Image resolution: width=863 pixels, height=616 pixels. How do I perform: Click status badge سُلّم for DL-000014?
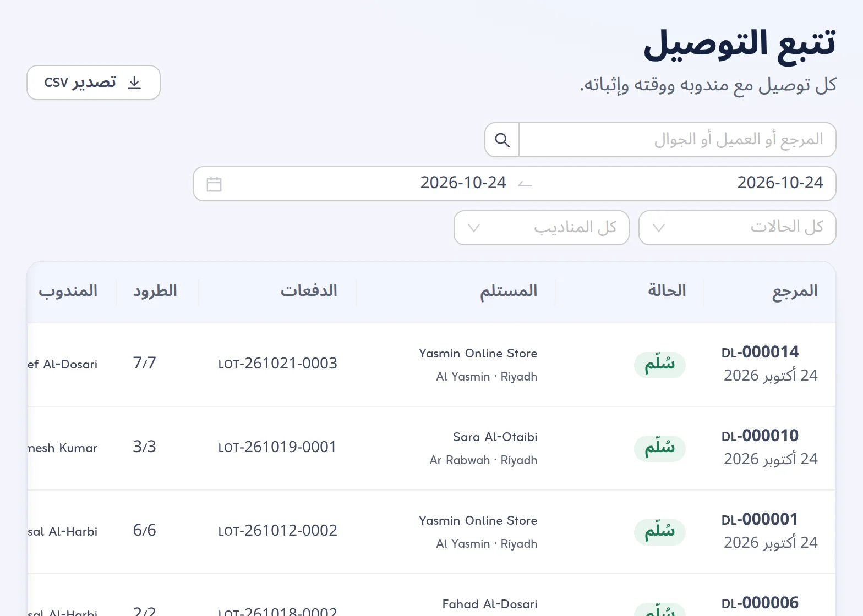[x=660, y=365]
